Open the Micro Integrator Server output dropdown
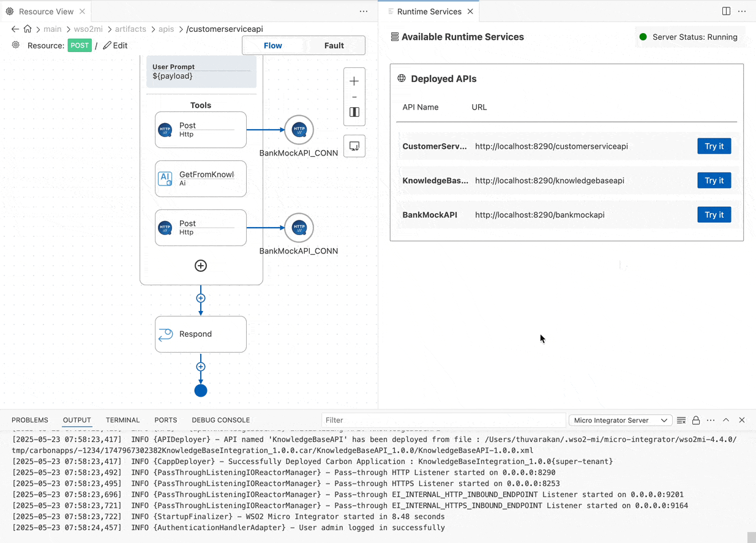Image resolution: width=756 pixels, height=543 pixels. click(x=620, y=420)
